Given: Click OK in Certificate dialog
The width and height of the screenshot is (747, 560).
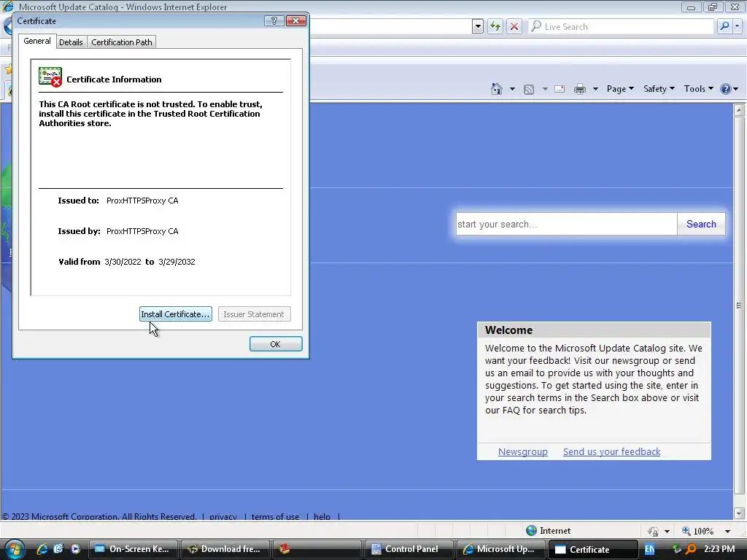Looking at the screenshot, I should pos(275,344).
